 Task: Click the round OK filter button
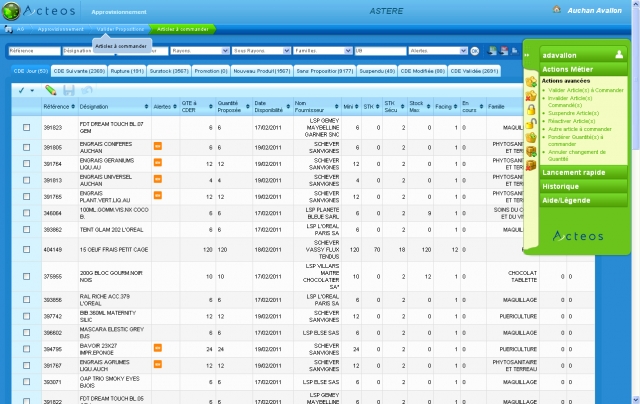474,51
